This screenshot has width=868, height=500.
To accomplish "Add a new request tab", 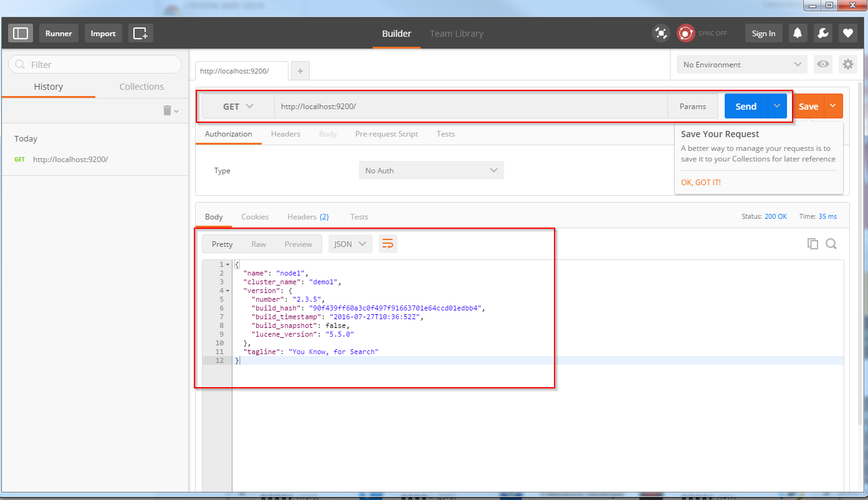I will pos(300,71).
